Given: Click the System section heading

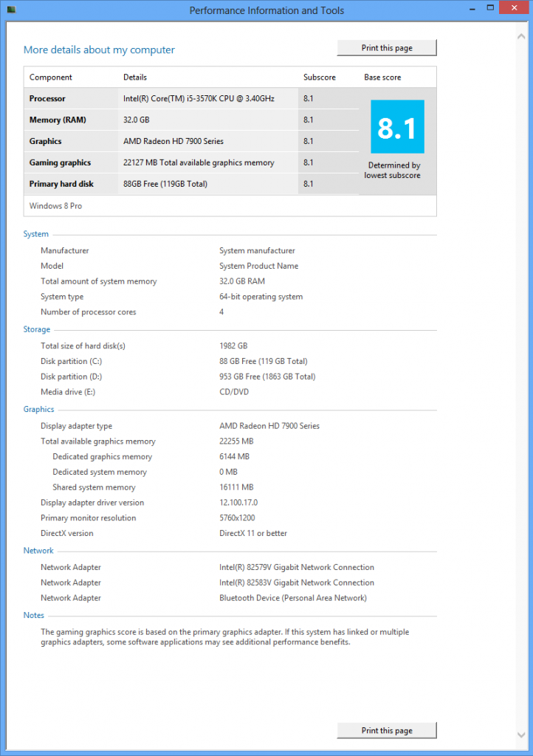Looking at the screenshot, I should 35,234.
